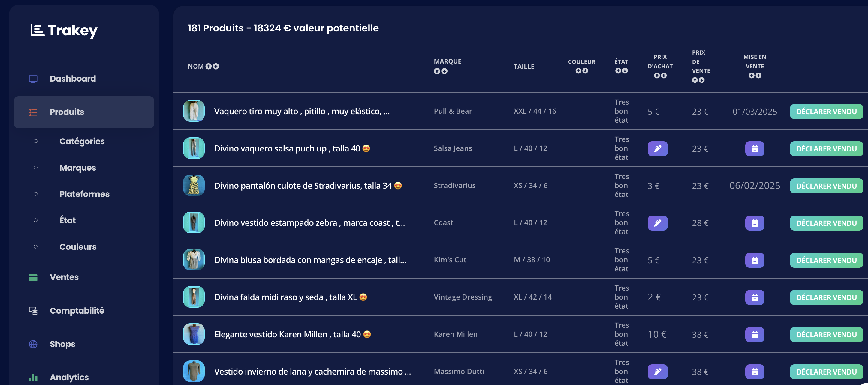Open Kim's Cut blouse thumbnail

coord(194,260)
